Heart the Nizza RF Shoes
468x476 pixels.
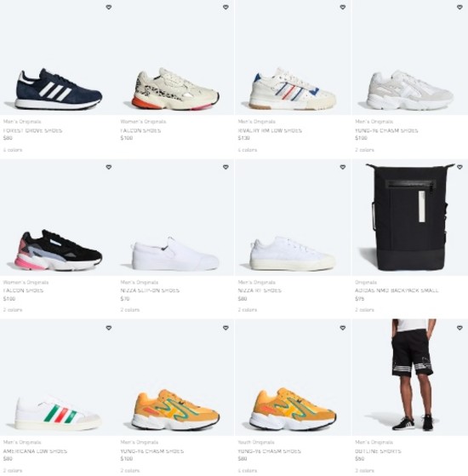click(x=343, y=167)
